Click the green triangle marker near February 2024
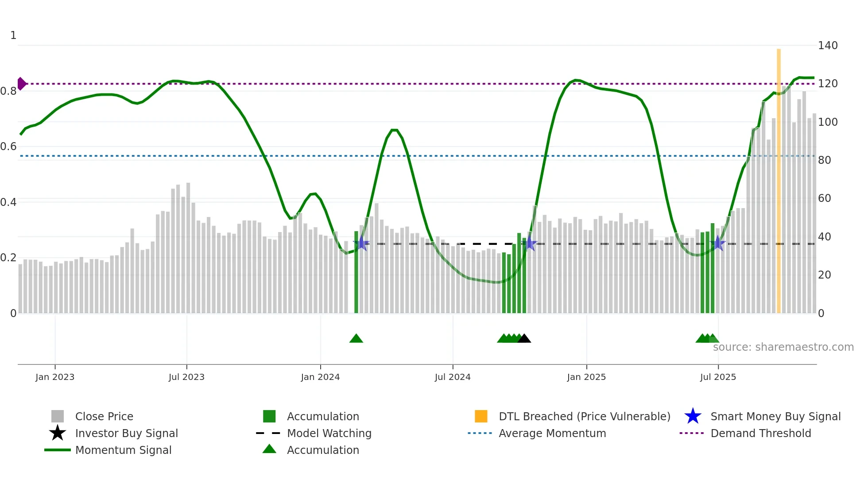Image resolution: width=868 pixels, height=488 pixels. [356, 339]
